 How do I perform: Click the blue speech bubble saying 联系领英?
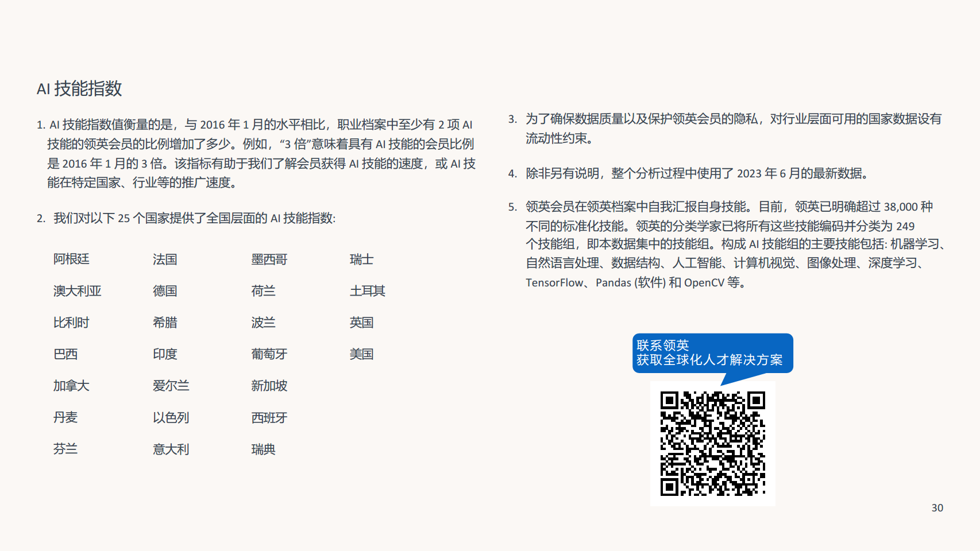[712, 353]
